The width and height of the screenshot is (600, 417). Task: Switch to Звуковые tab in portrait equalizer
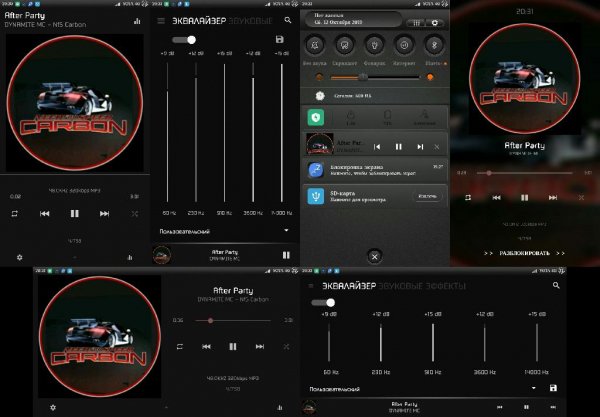tap(250, 21)
